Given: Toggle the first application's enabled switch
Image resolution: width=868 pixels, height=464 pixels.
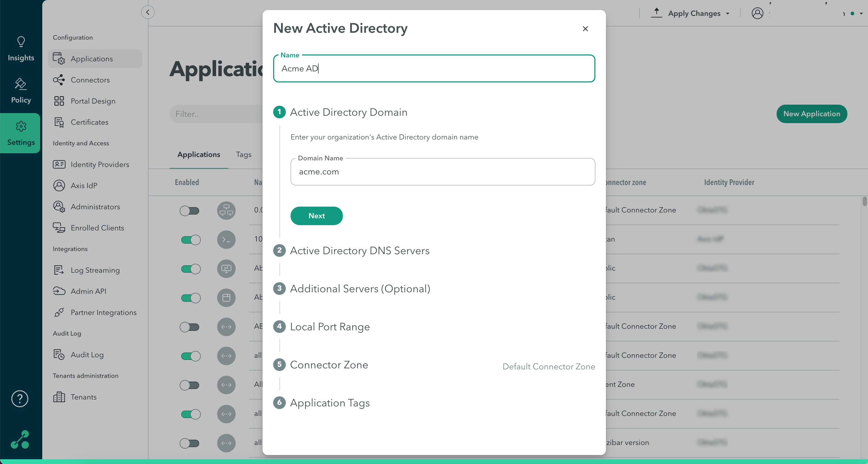Looking at the screenshot, I should pyautogui.click(x=190, y=211).
